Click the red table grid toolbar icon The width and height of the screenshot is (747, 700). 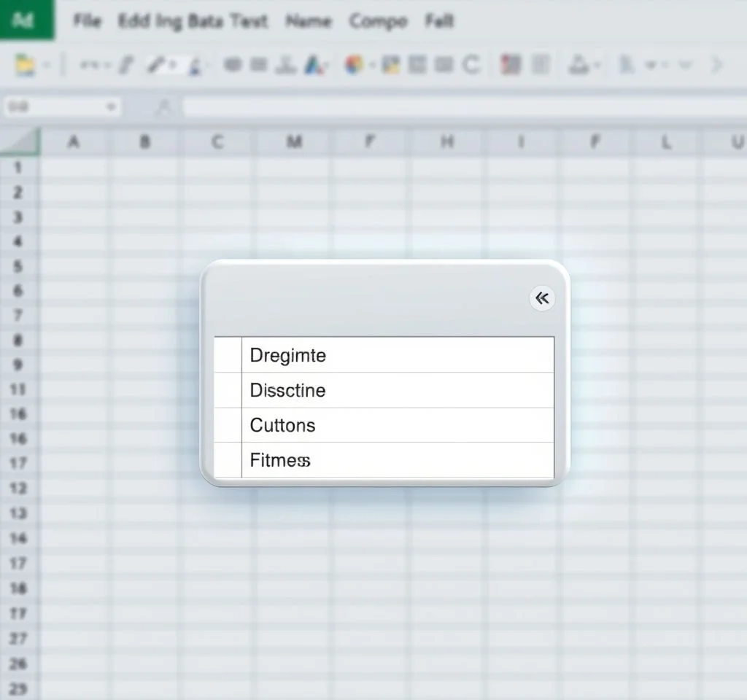tap(511, 66)
